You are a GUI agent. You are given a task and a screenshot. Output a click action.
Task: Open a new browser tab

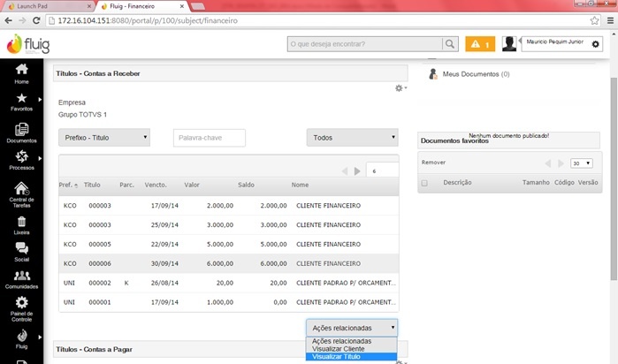pos(198,6)
